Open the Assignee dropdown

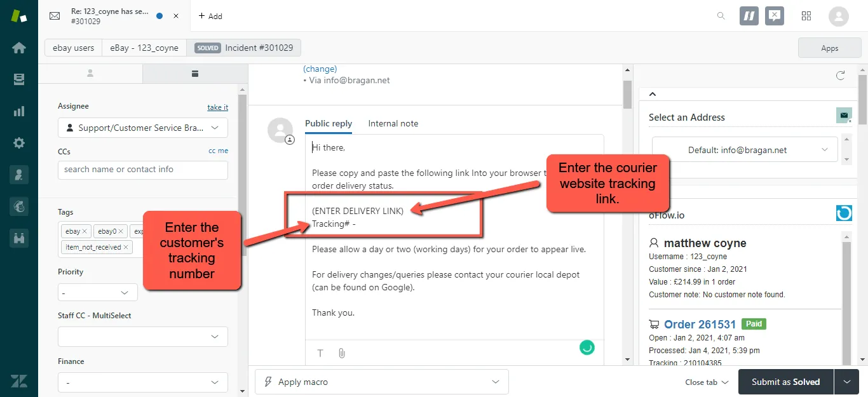click(143, 128)
